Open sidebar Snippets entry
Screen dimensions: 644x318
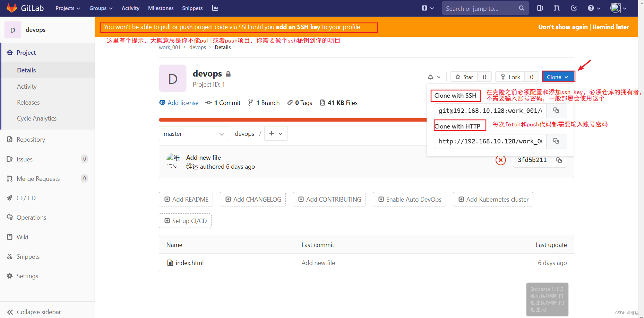pos(28,256)
